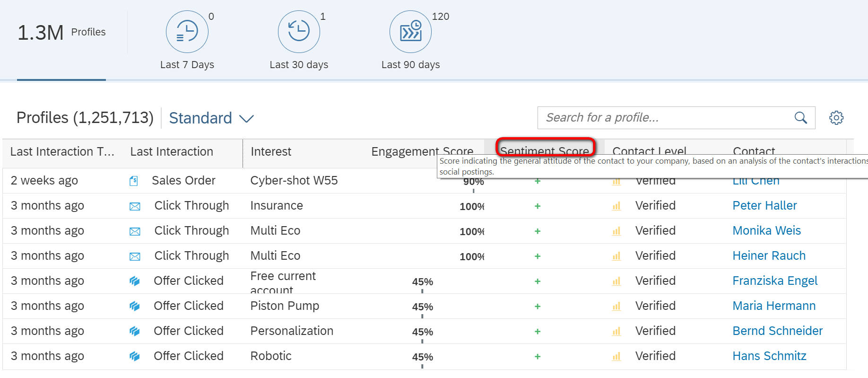Screen dimensions: 868x378
Task: Select the 1.3M Profiles tab
Action: coord(61,32)
